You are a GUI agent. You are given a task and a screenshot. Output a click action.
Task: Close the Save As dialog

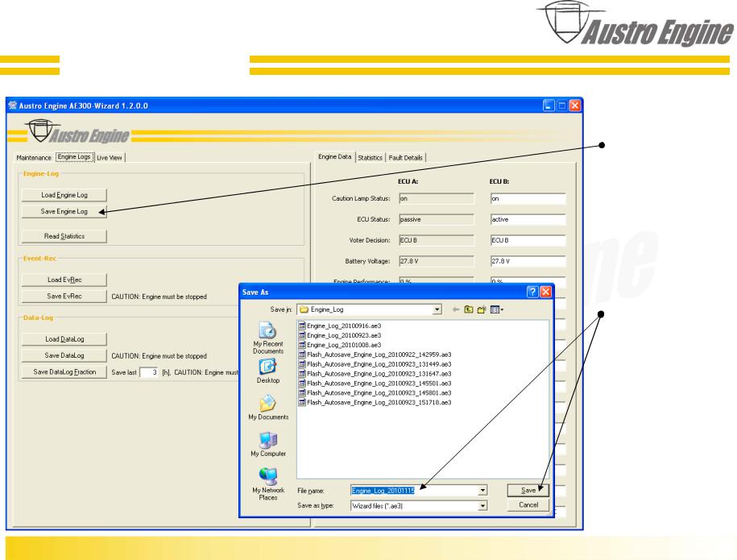(545, 292)
